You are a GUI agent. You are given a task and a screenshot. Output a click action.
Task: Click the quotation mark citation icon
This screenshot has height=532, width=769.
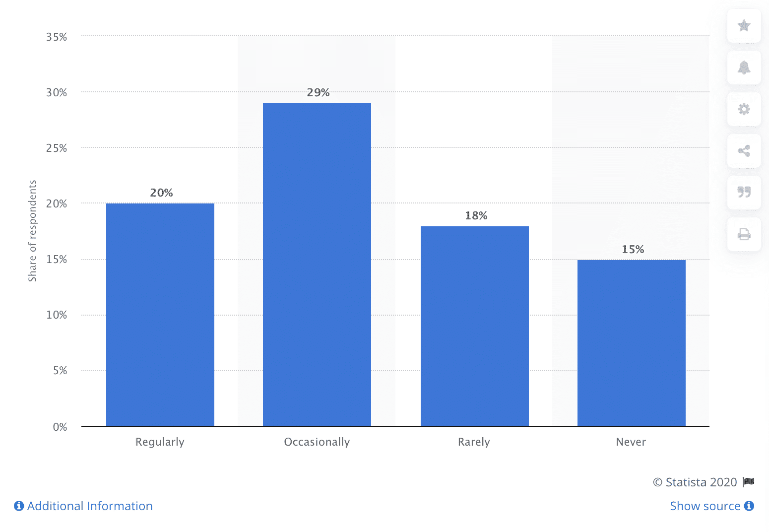click(744, 192)
